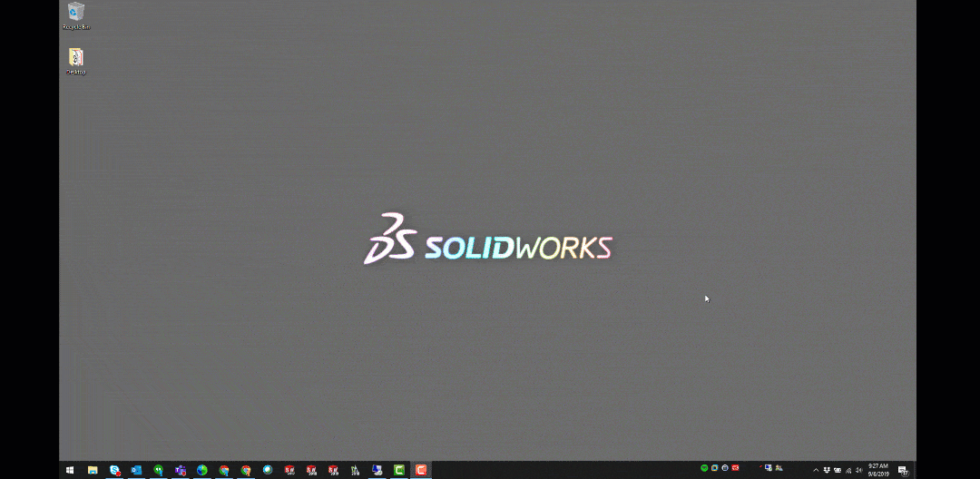Launch Outlook from the taskbar
This screenshot has width=980, height=479.
pos(136,470)
